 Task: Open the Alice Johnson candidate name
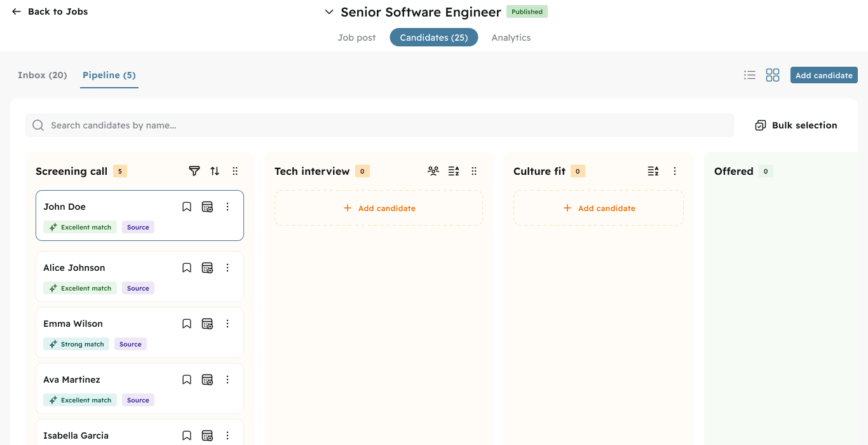coord(74,268)
